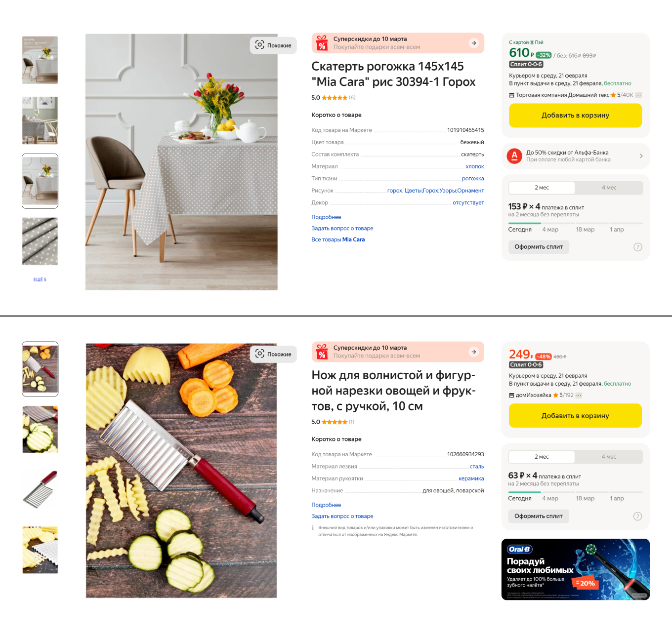Viewport: 672px width, 633px height.
Task: Open the Oral-B advertisement banner
Action: pyautogui.click(x=575, y=569)
